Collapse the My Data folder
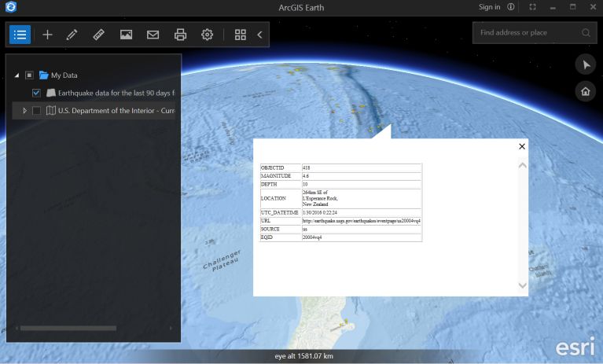Screen dimensions: 603x364 click(x=17, y=75)
